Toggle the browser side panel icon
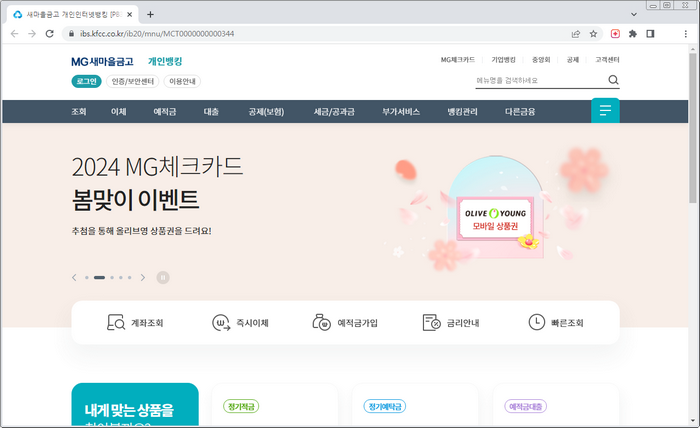Screen dimensions: 700x428 650,34
